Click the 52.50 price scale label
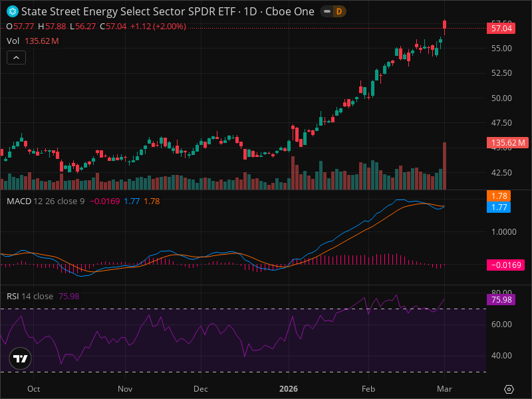The image size is (532, 399). pos(501,73)
